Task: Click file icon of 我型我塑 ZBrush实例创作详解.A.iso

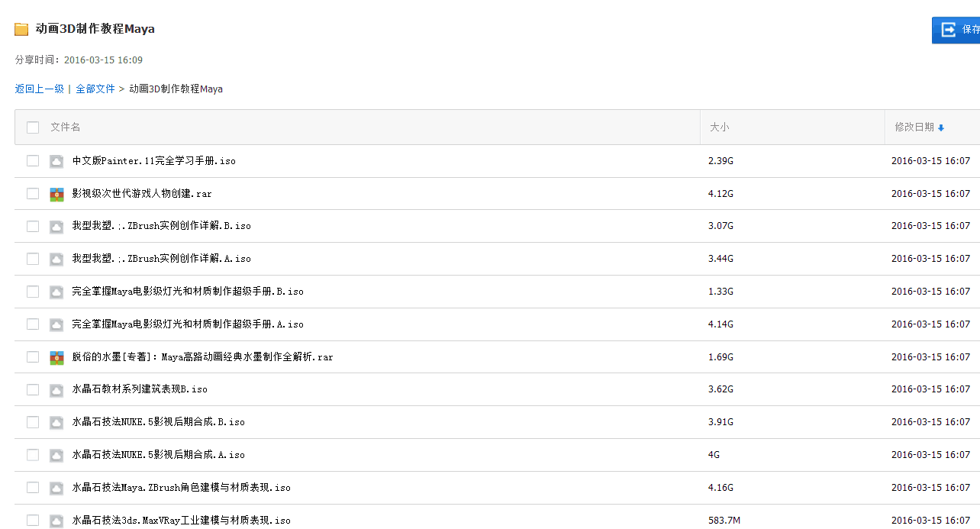Action: (56, 260)
